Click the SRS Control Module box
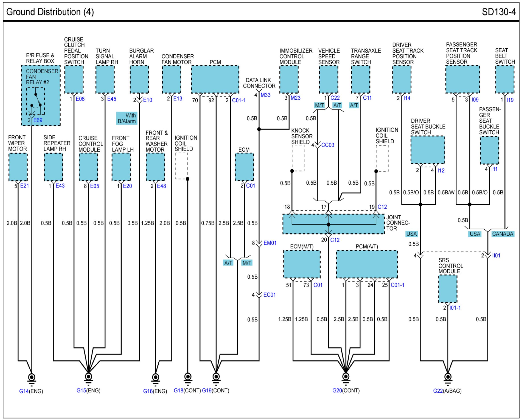Image resolution: width=522 pixels, height=420 pixels. pyautogui.click(x=448, y=289)
